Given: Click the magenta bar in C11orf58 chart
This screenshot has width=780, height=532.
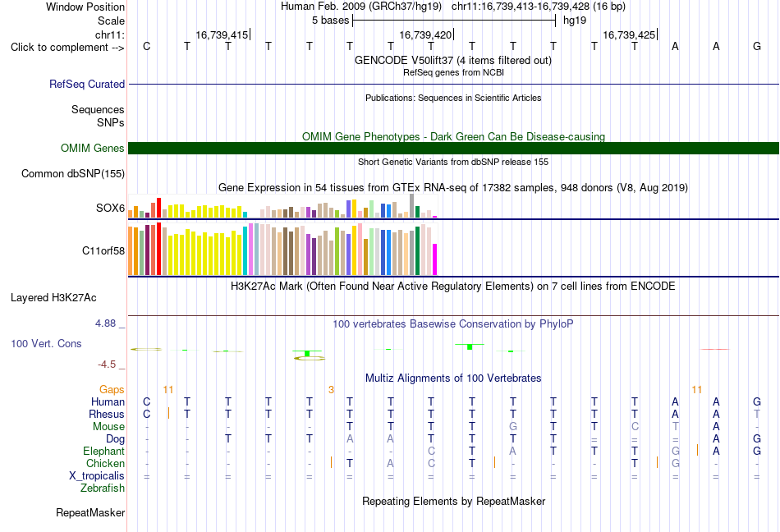Looking at the screenshot, I should (x=435, y=259).
